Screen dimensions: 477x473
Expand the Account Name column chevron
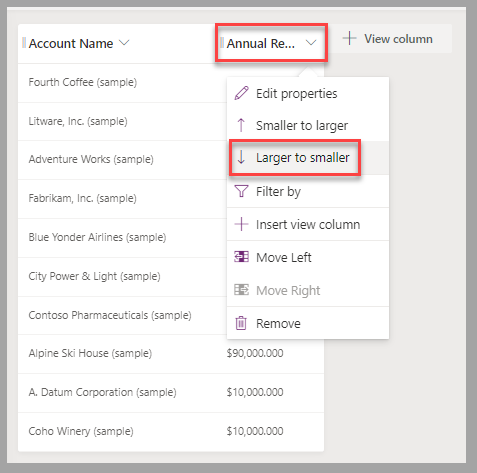click(x=124, y=43)
